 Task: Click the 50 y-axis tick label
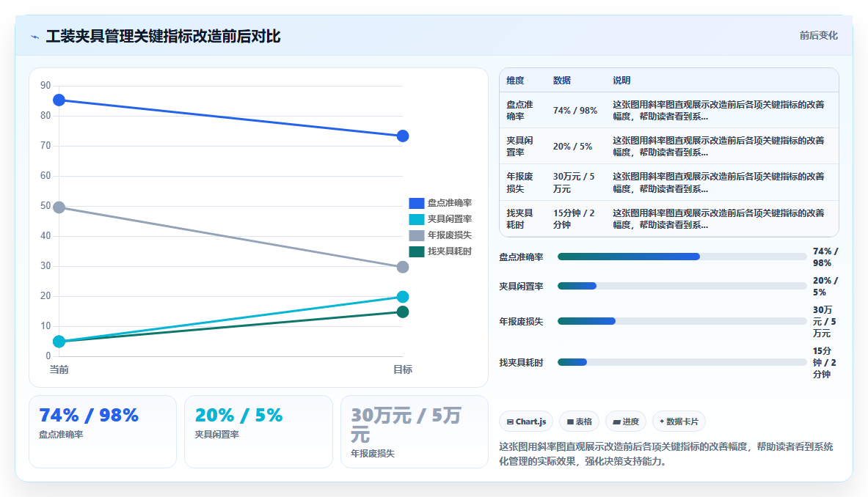point(45,206)
